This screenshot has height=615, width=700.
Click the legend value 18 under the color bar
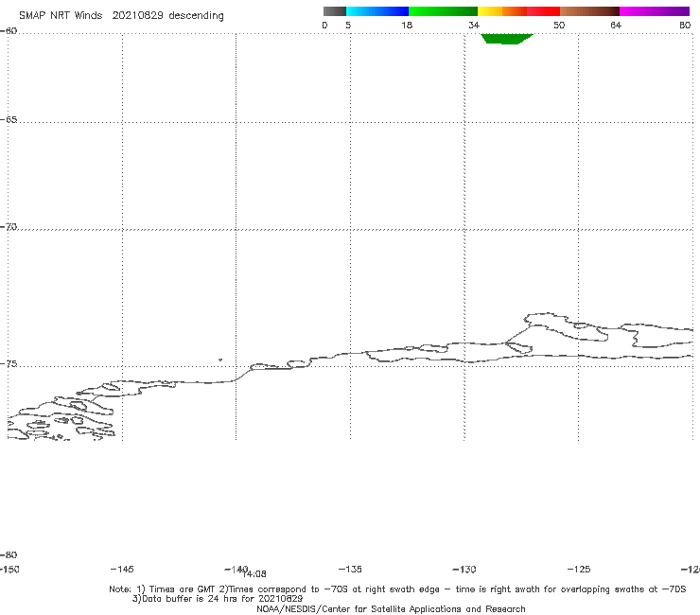click(407, 26)
